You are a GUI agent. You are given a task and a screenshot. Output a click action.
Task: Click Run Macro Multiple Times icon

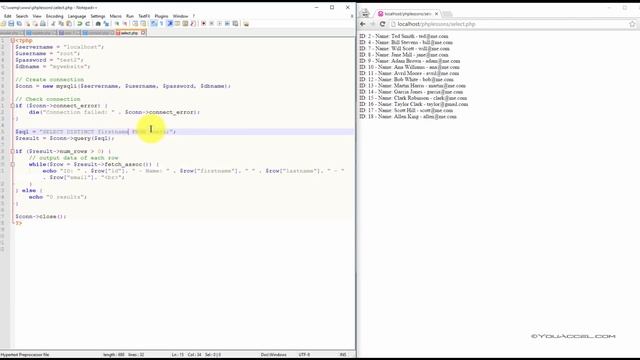[227, 24]
